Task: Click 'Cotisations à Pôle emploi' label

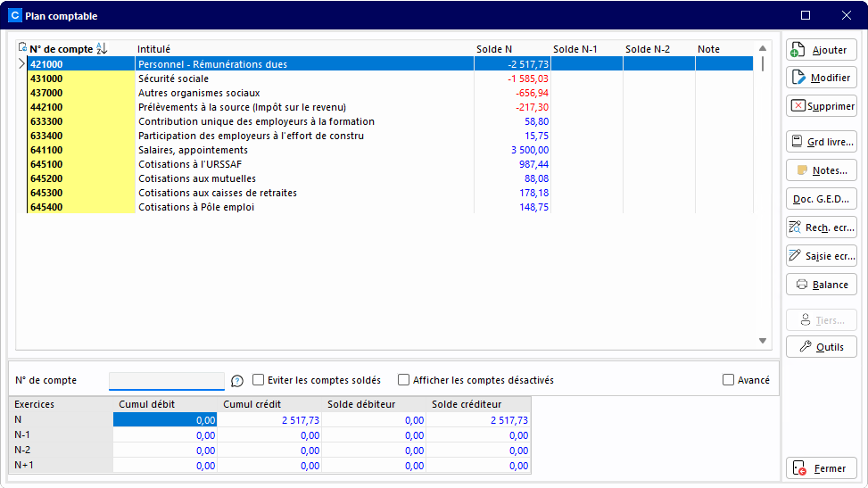Action: (x=196, y=207)
